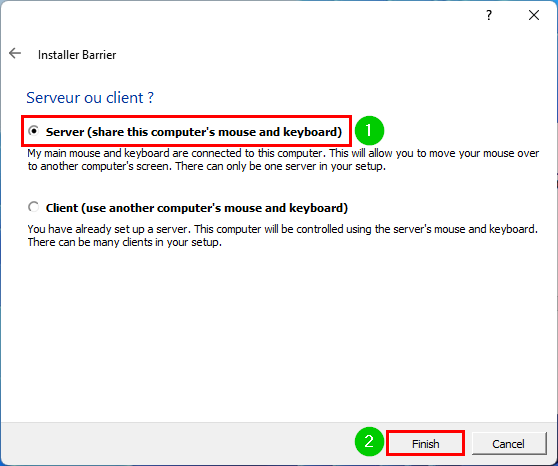Click the 'Serveur ou client ?' heading
Viewport: 558px width, 466px height.
click(90, 98)
